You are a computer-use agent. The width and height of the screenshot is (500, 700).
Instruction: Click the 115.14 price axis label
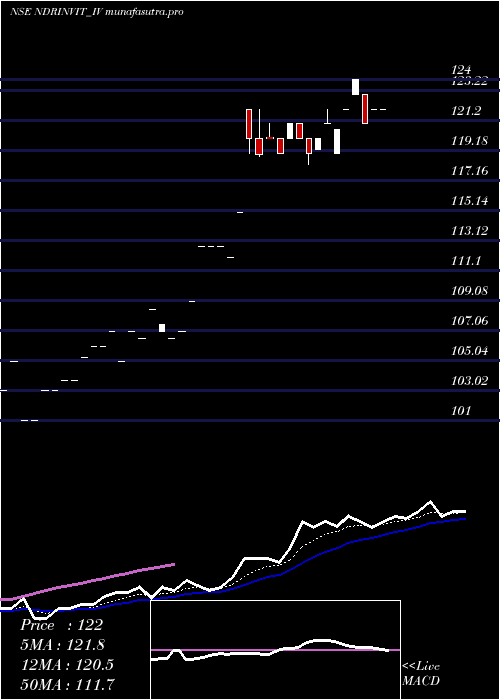coord(469,201)
